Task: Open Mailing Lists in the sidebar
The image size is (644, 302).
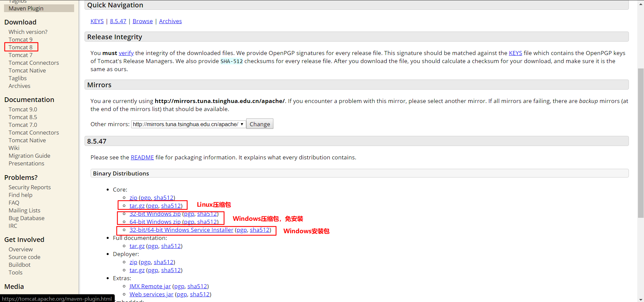Action: point(24,210)
